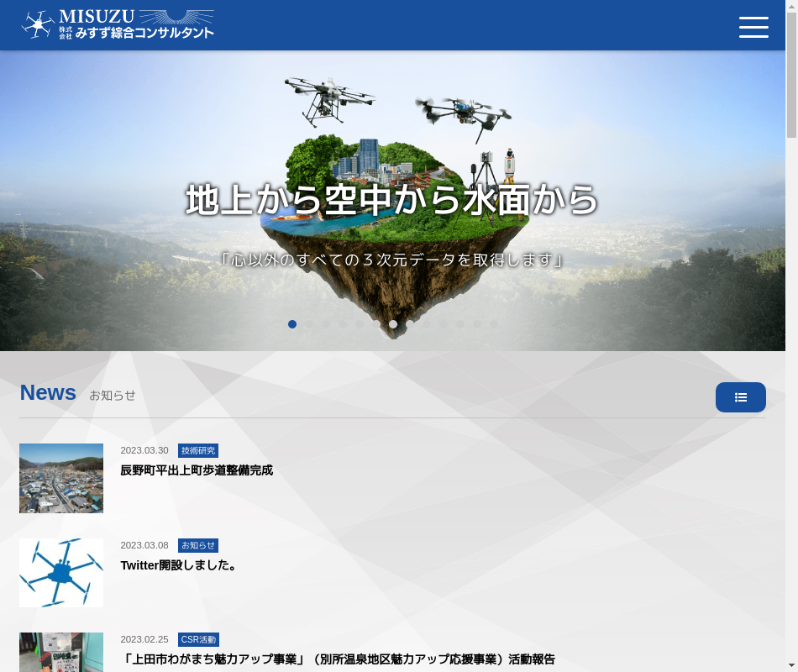Select the third carousel indicator dot
The height and width of the screenshot is (672, 798).
pyautogui.click(x=326, y=324)
